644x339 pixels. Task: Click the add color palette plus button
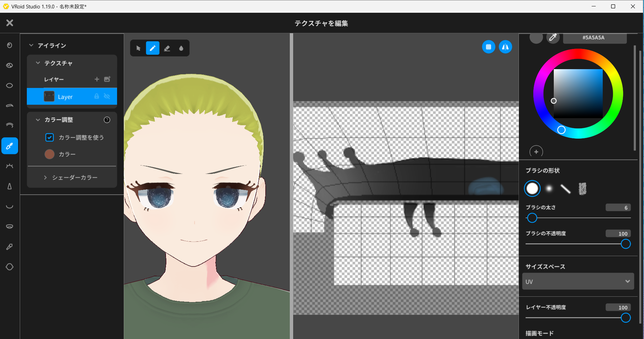[x=536, y=152]
